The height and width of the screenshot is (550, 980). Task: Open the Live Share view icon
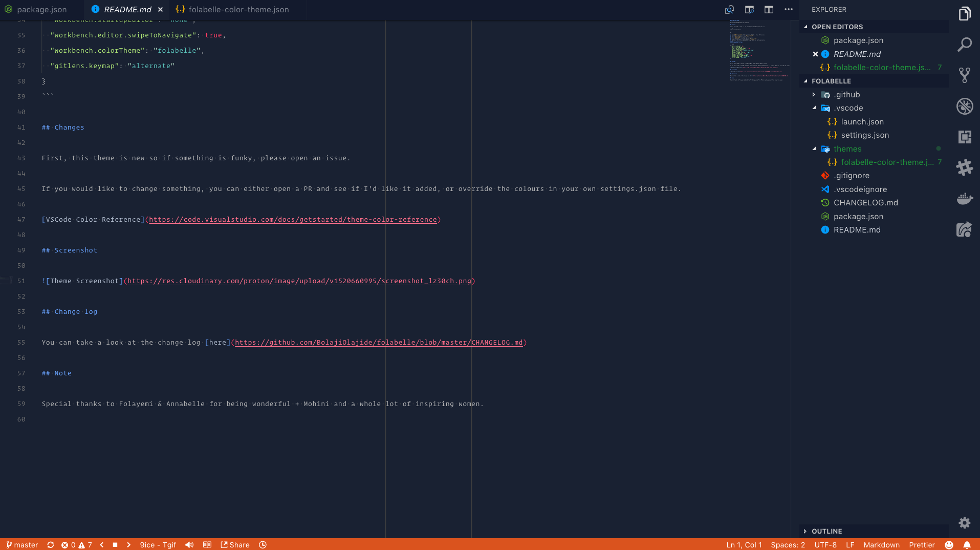point(965,229)
